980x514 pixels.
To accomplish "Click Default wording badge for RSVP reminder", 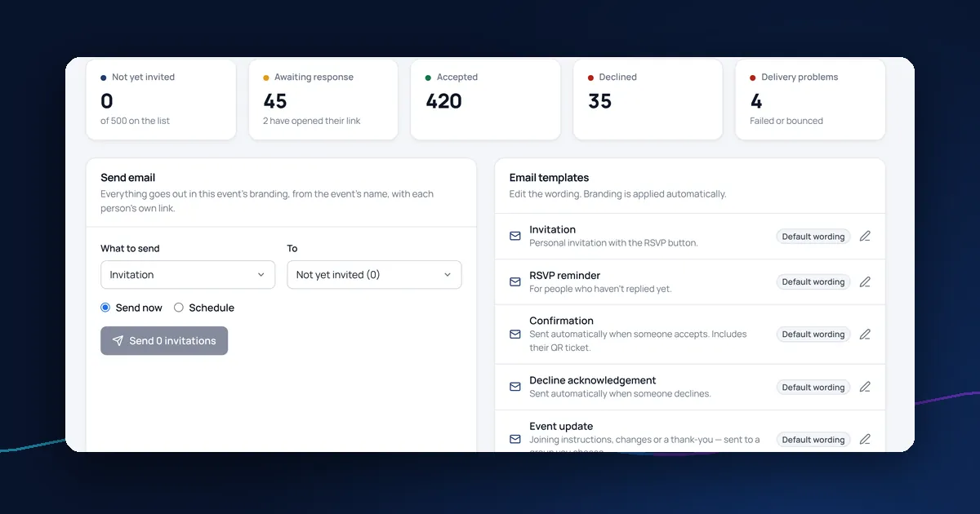I will point(813,282).
